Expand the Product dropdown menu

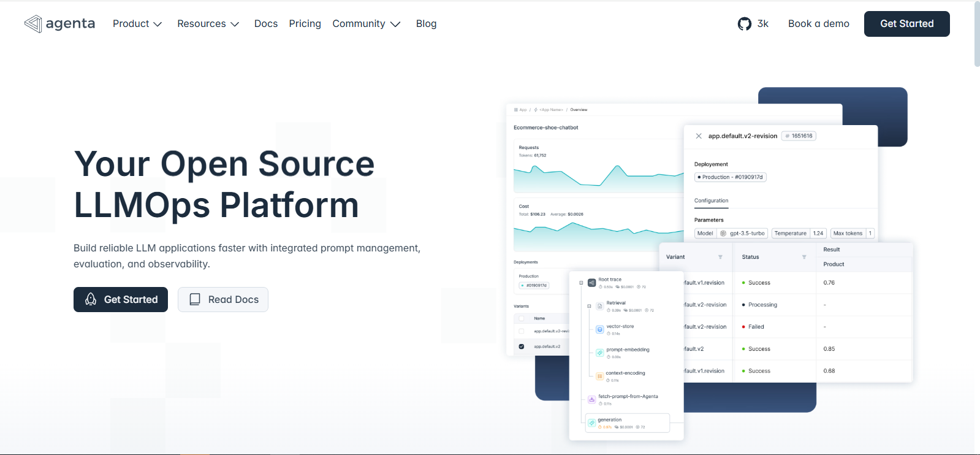click(137, 24)
